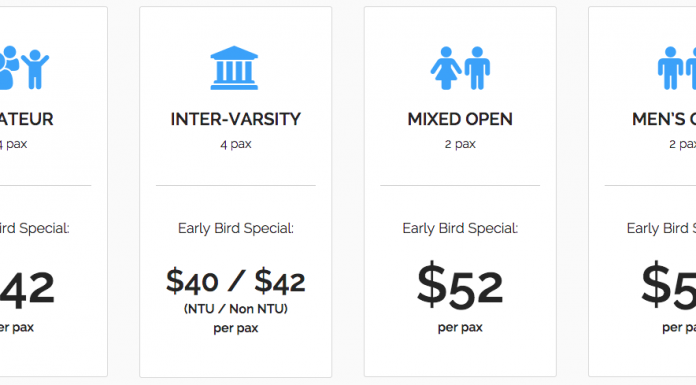Click the partially visible Amateur heading
Image resolution: width=696 pixels, height=385 pixels.
point(27,119)
